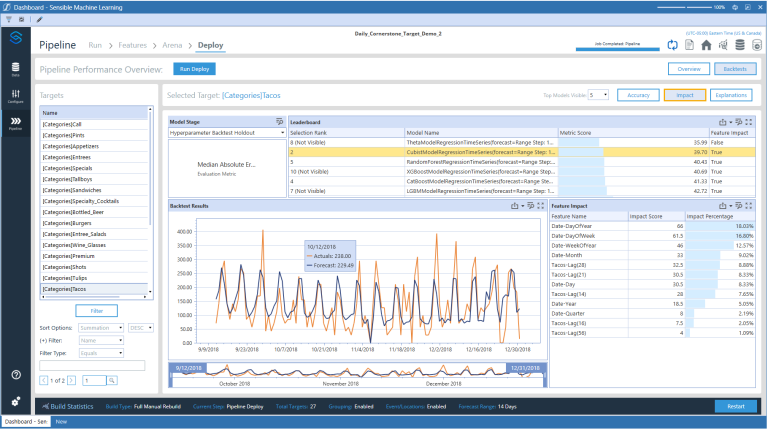Open the help question mark icon

pyautogui.click(x=16, y=375)
